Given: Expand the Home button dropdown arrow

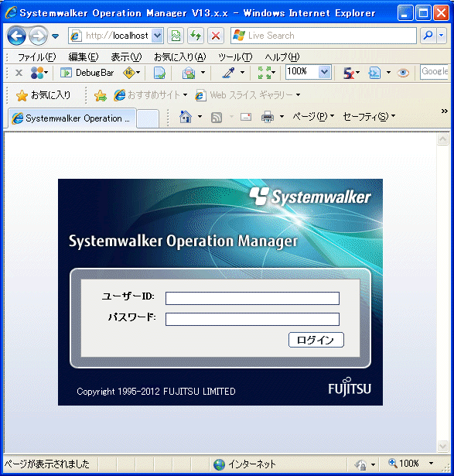Looking at the screenshot, I should [x=200, y=117].
